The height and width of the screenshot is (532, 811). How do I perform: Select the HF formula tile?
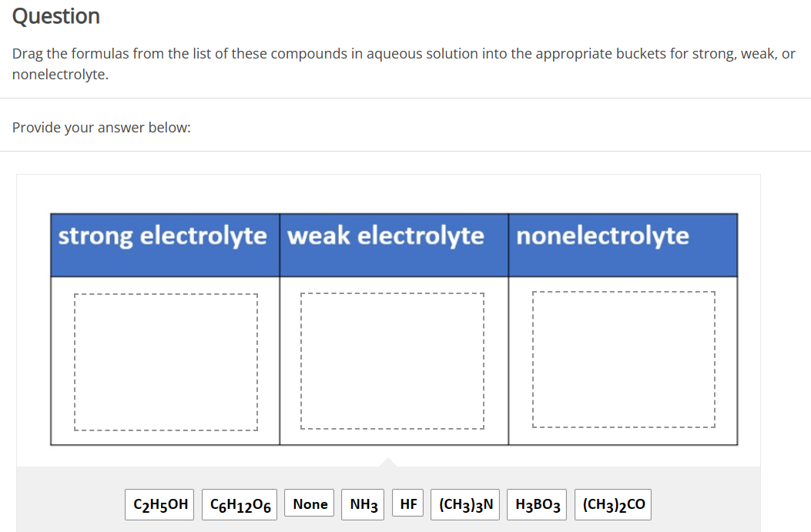(407, 504)
